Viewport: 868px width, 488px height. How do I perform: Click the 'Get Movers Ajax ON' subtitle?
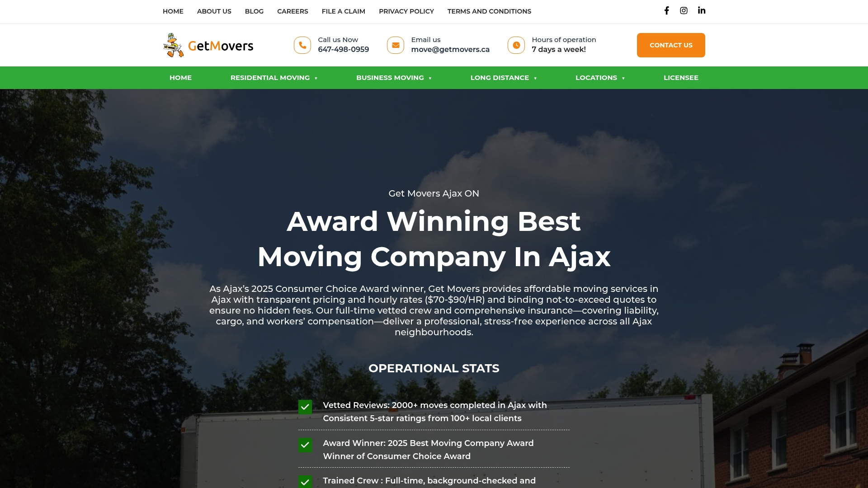pos(434,193)
